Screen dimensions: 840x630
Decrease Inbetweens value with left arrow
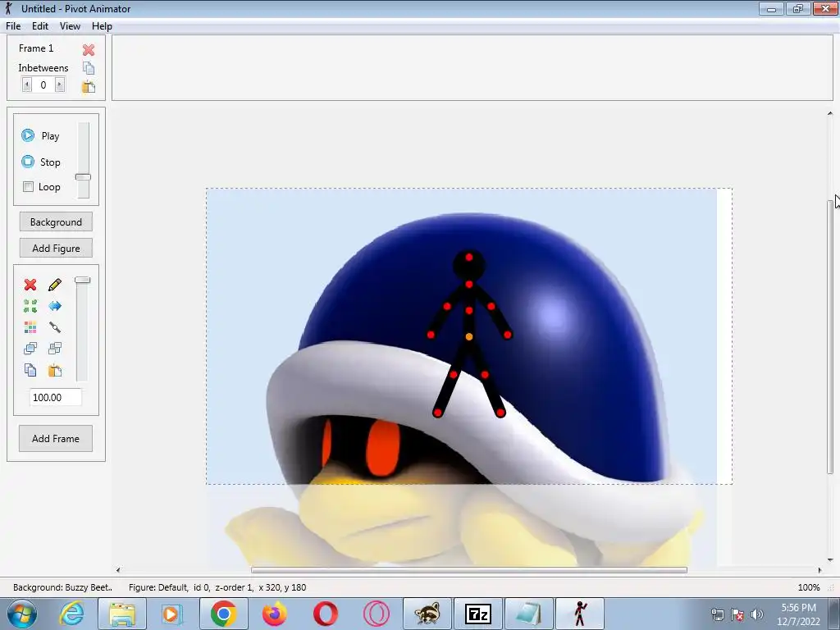pos(27,84)
